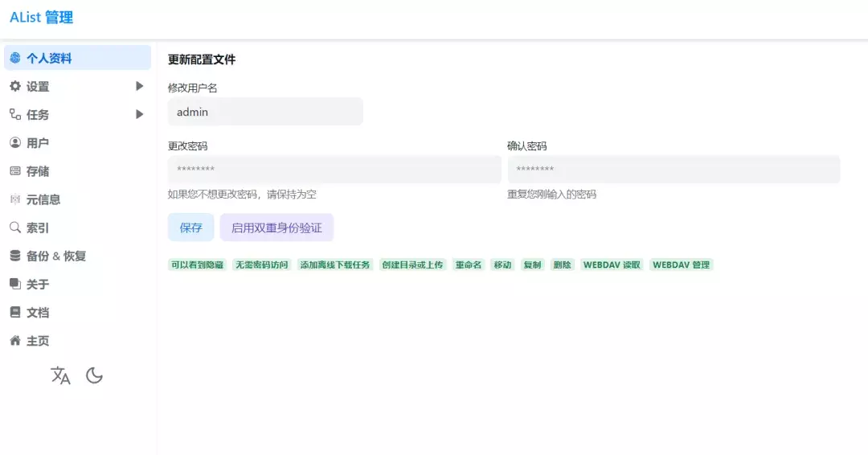Image resolution: width=868 pixels, height=455 pixels.
Task: Focus the 更改密码 password field
Action: point(334,169)
